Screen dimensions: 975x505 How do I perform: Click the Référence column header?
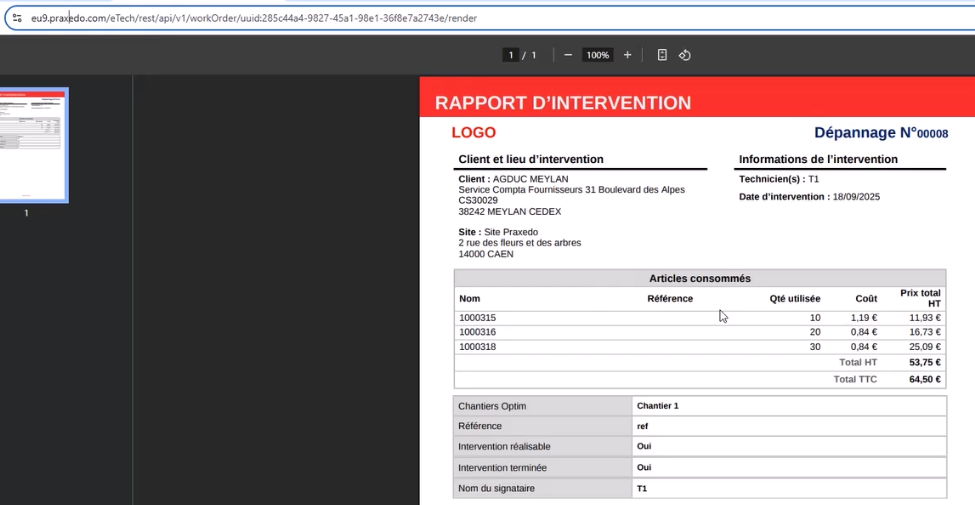click(670, 299)
